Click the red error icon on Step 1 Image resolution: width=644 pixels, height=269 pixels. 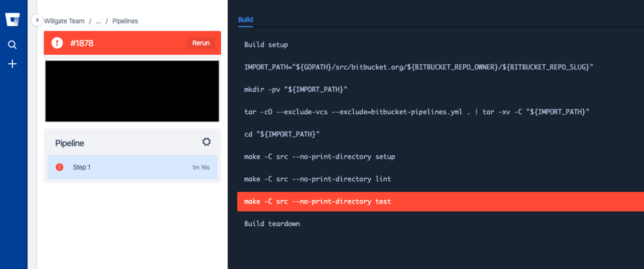tap(60, 167)
